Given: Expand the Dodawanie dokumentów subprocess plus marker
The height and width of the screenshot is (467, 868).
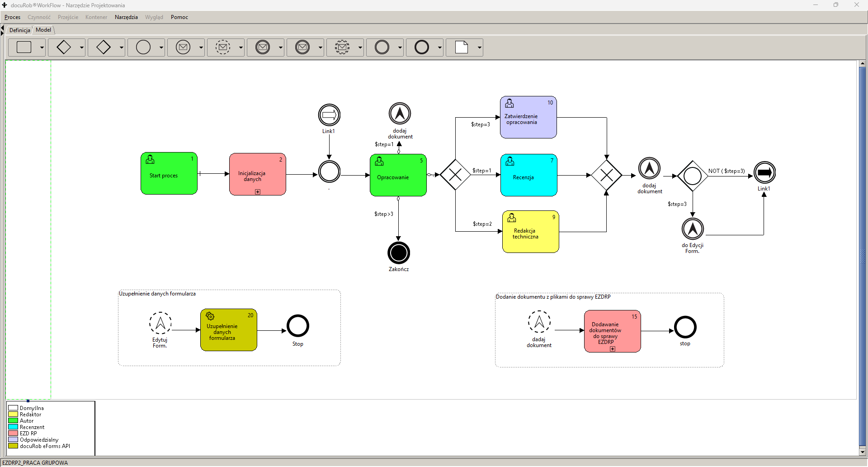Looking at the screenshot, I should (613, 349).
